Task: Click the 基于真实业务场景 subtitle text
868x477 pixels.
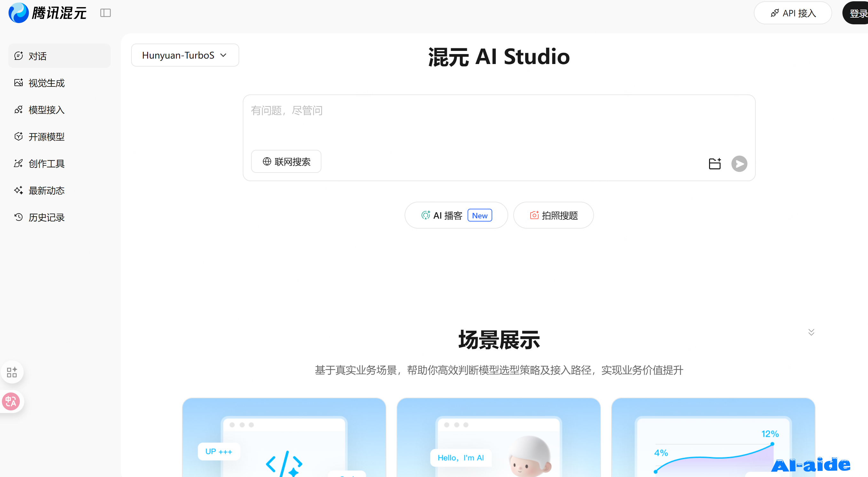Action: [x=499, y=370]
